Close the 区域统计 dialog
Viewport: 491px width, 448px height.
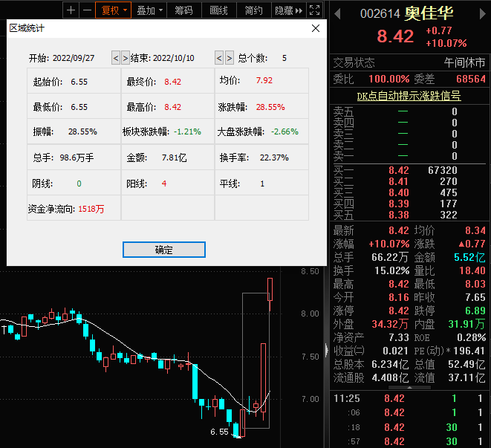316,28
